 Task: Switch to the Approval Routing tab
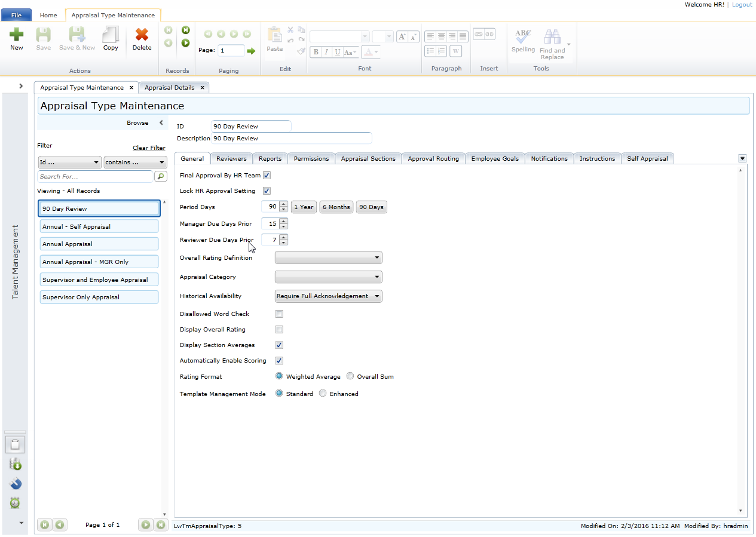(433, 159)
